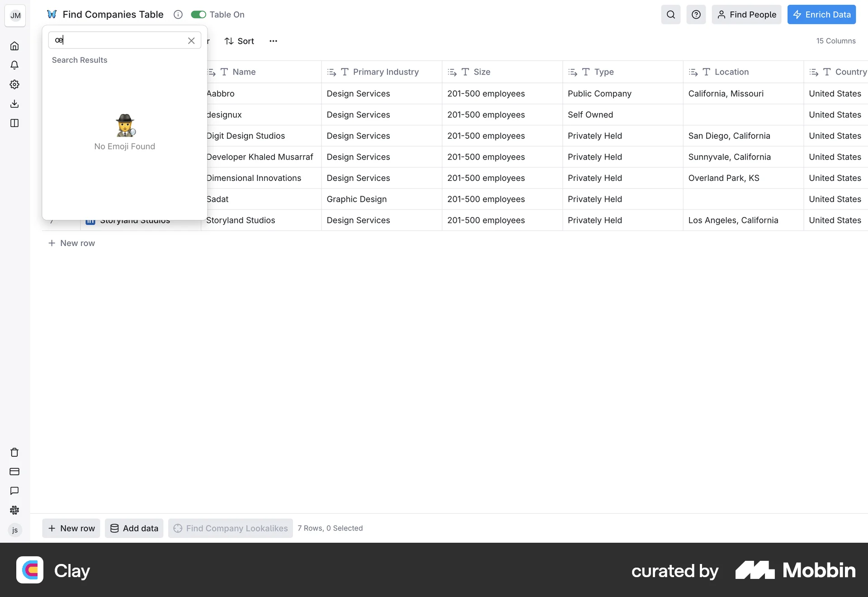
Task: Open the chat message icon
Action: [14, 491]
